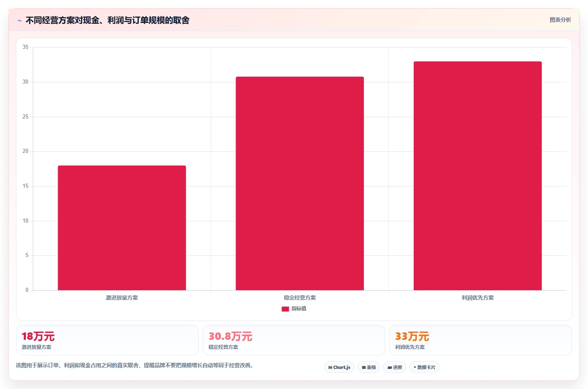The height and width of the screenshot is (389, 588).
Task: Select the 18万元 data card
Action: 107,340
